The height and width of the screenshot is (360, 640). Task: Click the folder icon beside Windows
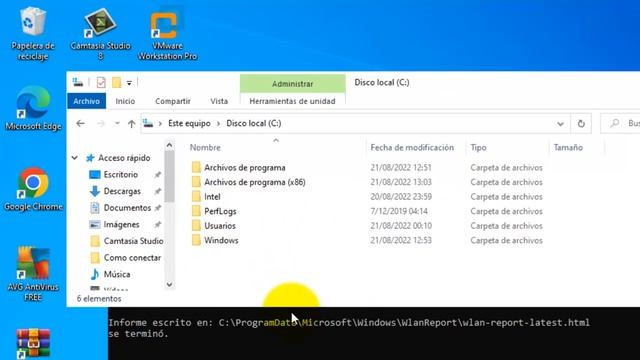tap(196, 240)
